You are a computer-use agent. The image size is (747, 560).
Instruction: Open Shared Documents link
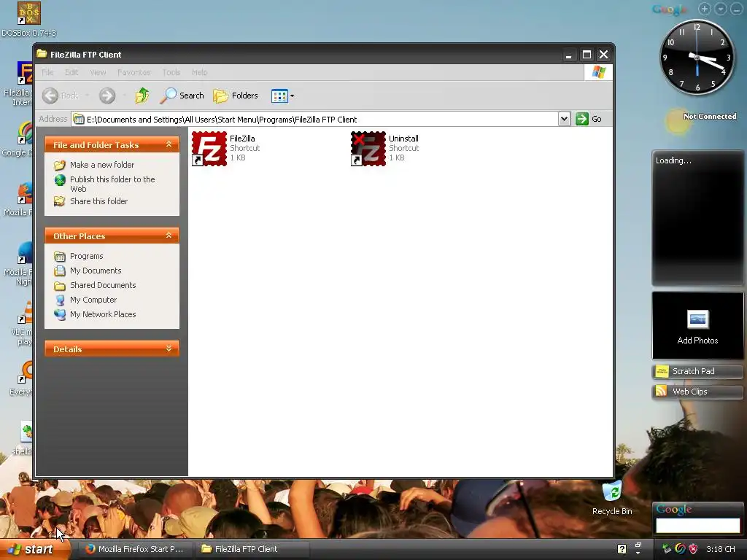[x=95, y=285]
